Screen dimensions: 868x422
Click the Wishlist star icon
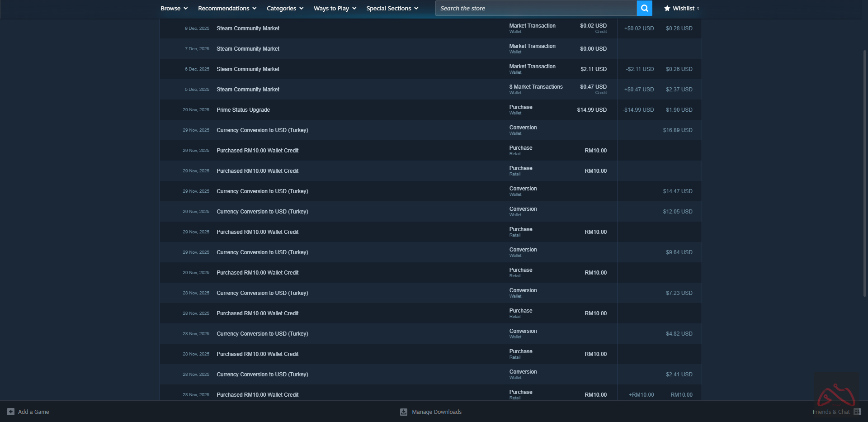pyautogui.click(x=667, y=8)
